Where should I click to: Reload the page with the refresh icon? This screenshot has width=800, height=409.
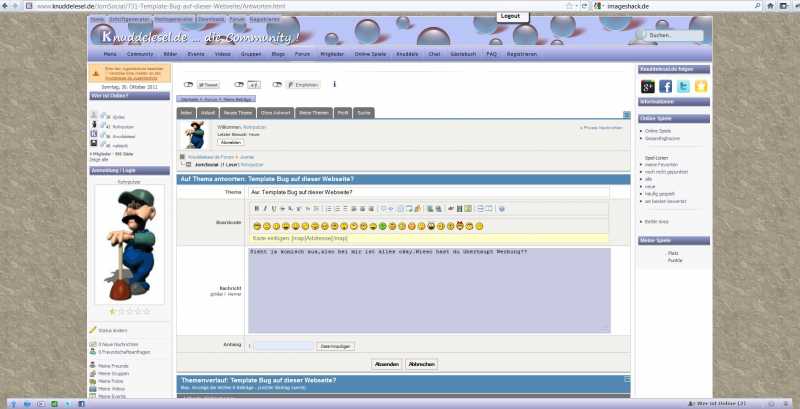click(x=584, y=6)
